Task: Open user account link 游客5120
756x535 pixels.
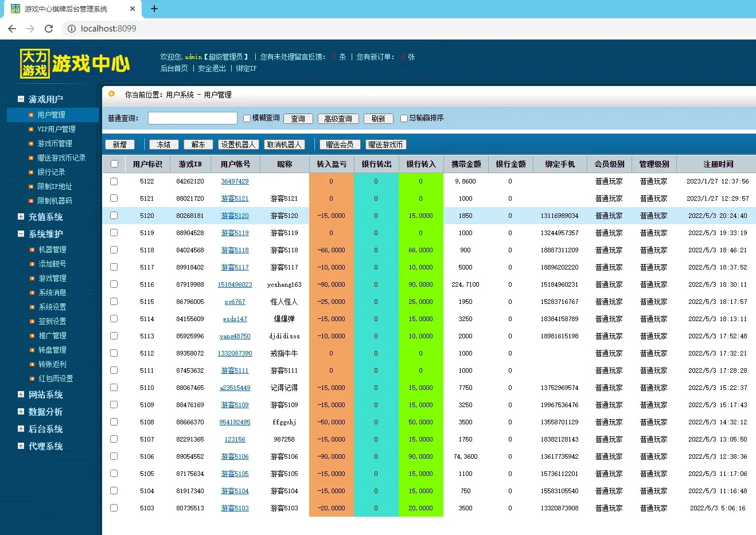Action: pos(235,216)
